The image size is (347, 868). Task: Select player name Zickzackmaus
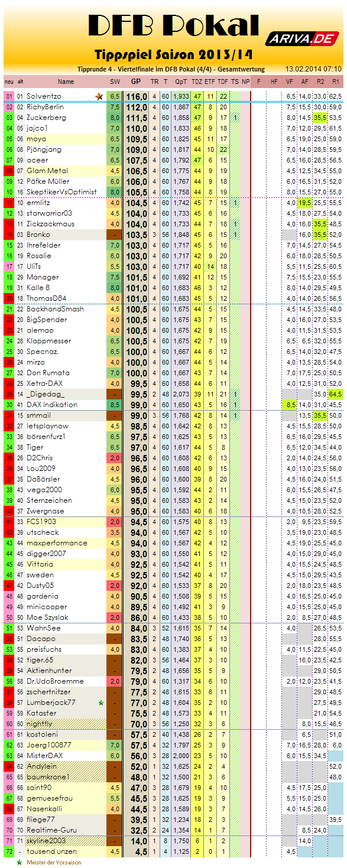click(50, 224)
